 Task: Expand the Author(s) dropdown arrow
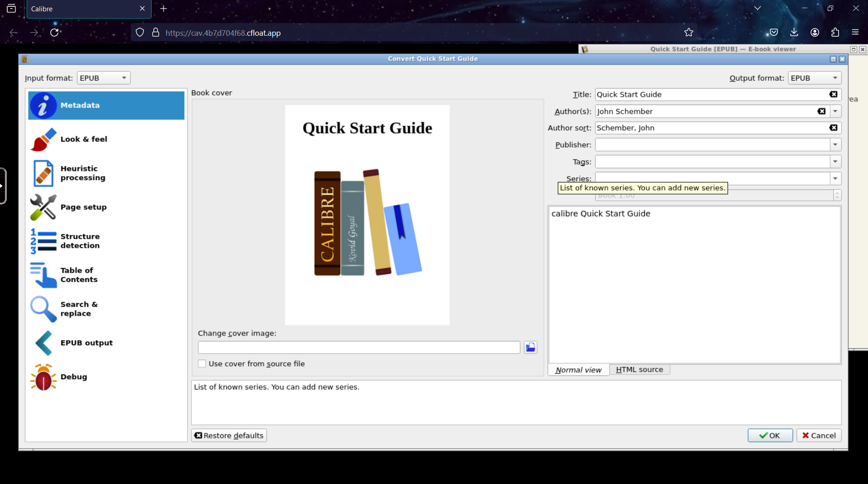[x=835, y=111]
